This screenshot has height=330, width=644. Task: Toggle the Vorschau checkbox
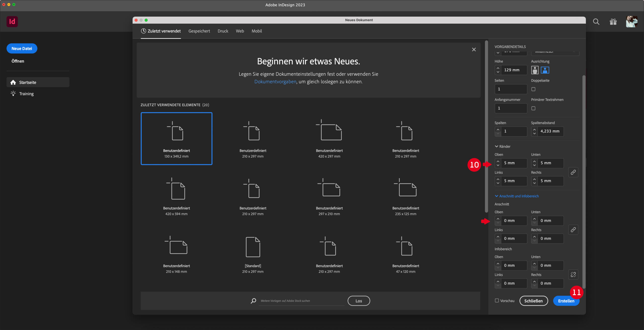coord(497,301)
